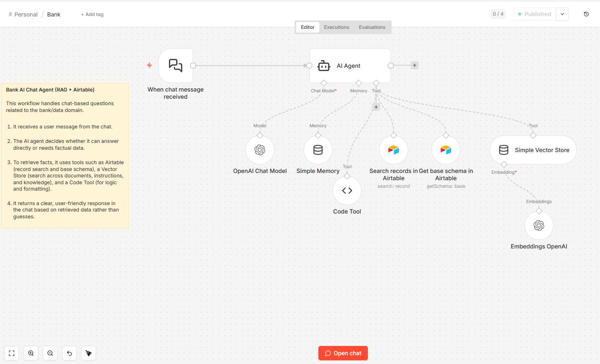Switch to the Evaluations tab
The image size is (600, 364).
(x=372, y=27)
